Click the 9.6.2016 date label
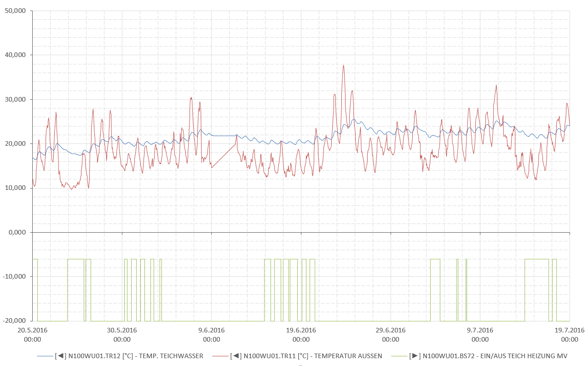 click(x=212, y=330)
